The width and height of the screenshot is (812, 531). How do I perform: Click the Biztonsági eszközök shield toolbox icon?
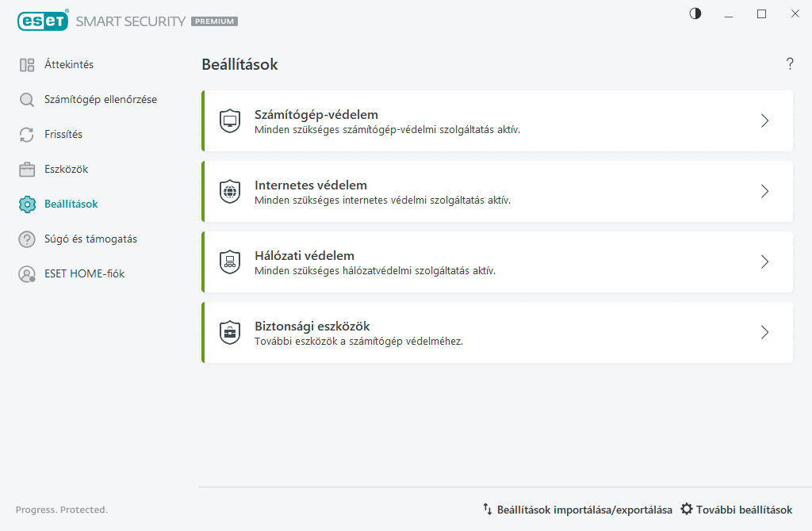pyautogui.click(x=230, y=333)
